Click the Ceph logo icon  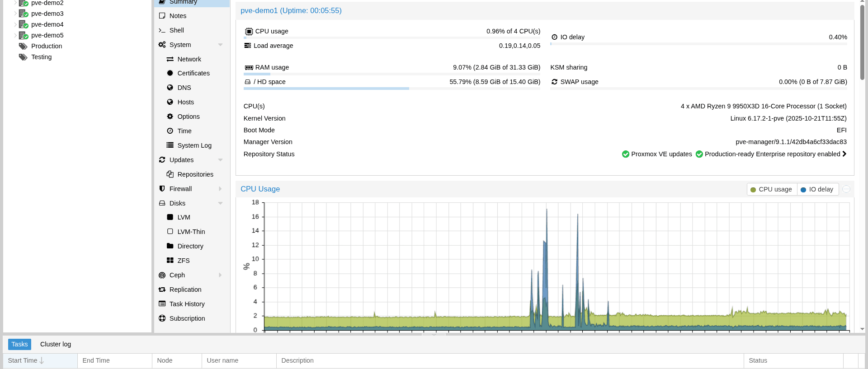[x=162, y=275]
